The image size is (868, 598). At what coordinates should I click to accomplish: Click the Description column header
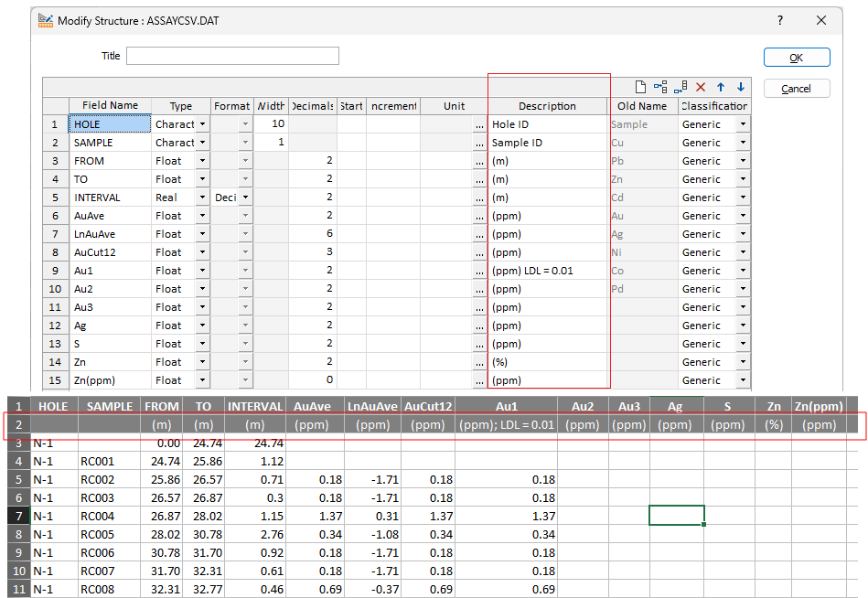click(548, 106)
